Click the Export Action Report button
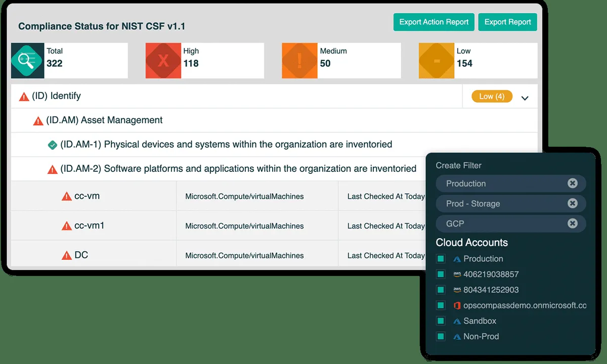The width and height of the screenshot is (607, 364). point(433,22)
